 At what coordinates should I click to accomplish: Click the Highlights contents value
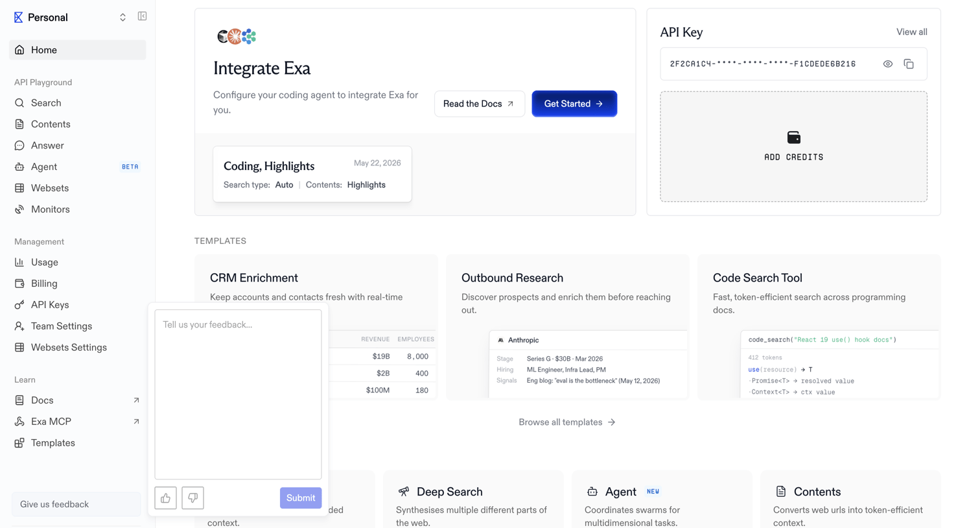[x=366, y=185]
